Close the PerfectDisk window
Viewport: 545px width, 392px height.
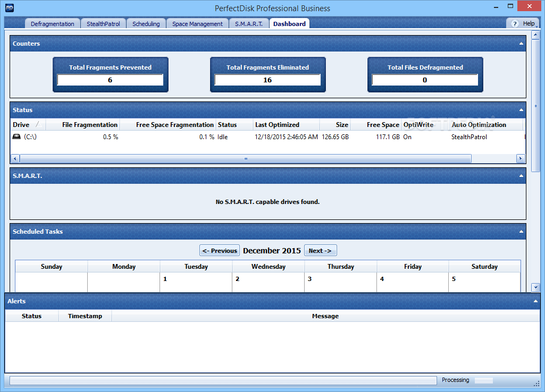pyautogui.click(x=530, y=6)
